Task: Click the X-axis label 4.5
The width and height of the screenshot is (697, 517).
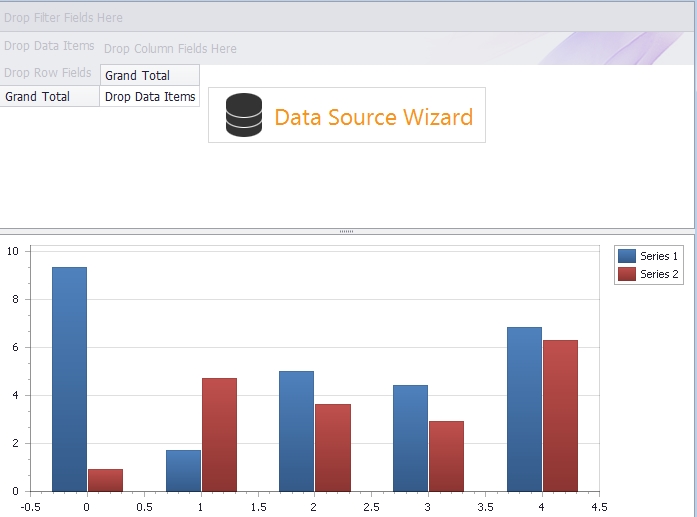Action: (x=599, y=507)
